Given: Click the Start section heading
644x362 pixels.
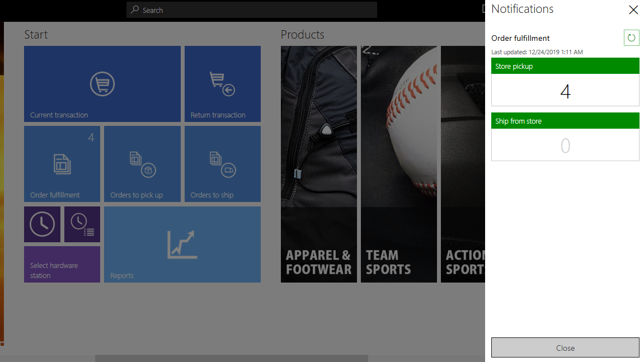Looking at the screenshot, I should [x=36, y=35].
